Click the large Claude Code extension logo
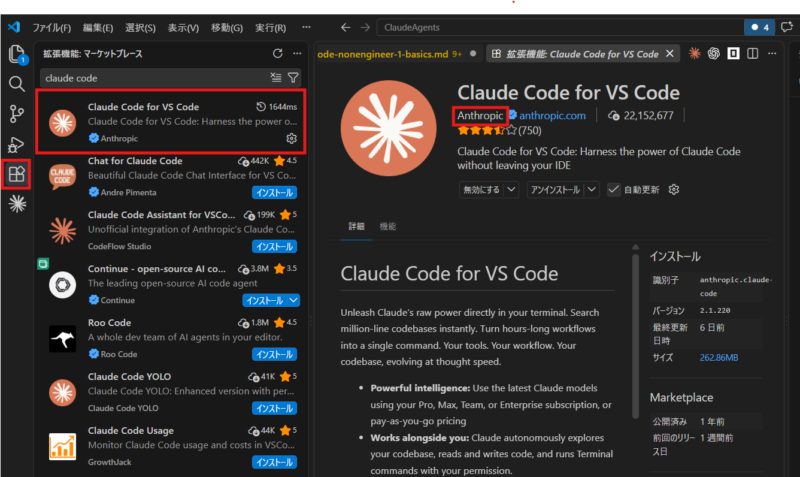Viewport: 800px width, 477px height. [389, 128]
